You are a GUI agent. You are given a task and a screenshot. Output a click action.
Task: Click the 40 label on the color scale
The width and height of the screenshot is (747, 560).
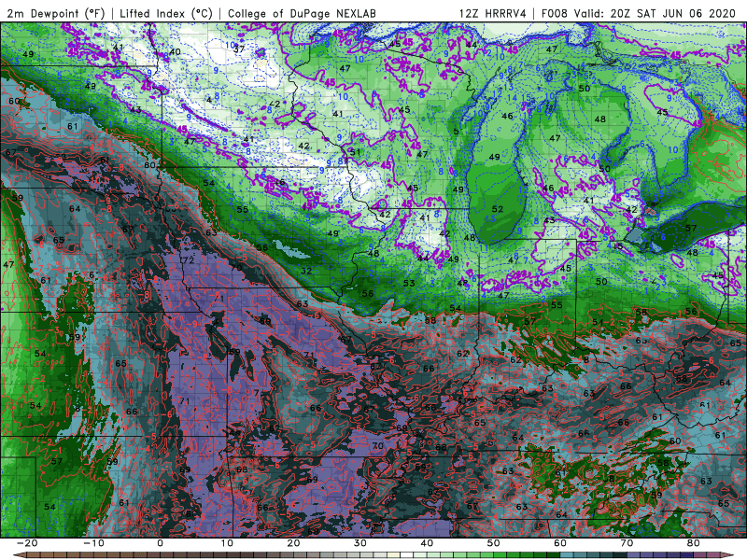[x=427, y=543]
